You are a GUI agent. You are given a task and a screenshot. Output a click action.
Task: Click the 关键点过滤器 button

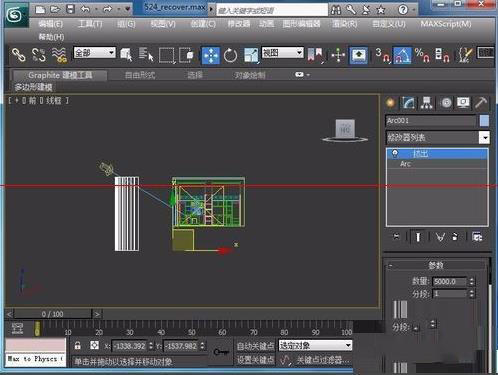click(322, 360)
